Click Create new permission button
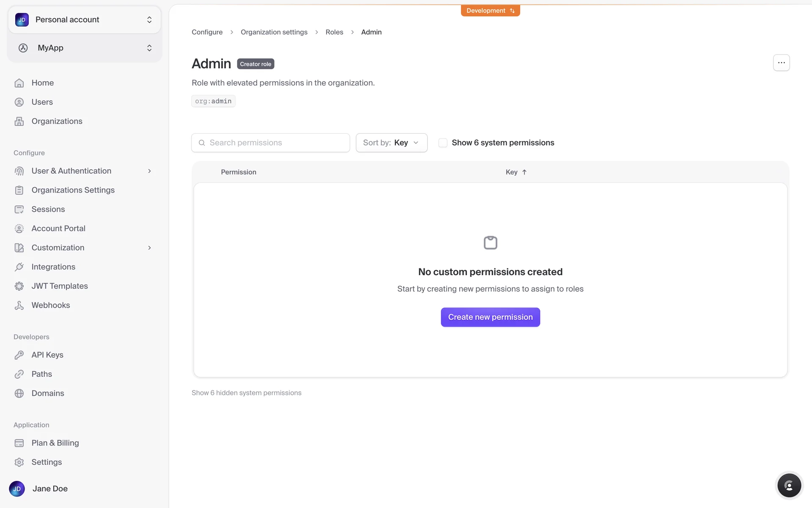Screen dimensions: 812x508 490,317
